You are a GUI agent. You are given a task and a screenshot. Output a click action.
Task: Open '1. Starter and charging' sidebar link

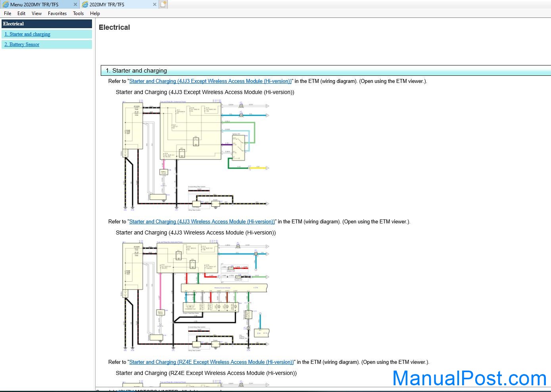tap(27, 34)
